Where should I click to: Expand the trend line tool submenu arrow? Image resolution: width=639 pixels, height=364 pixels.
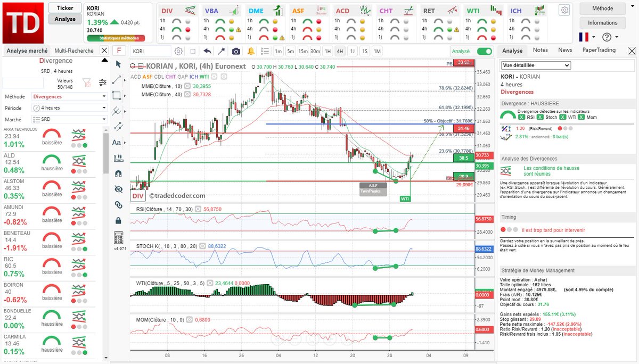pyautogui.click(x=125, y=80)
